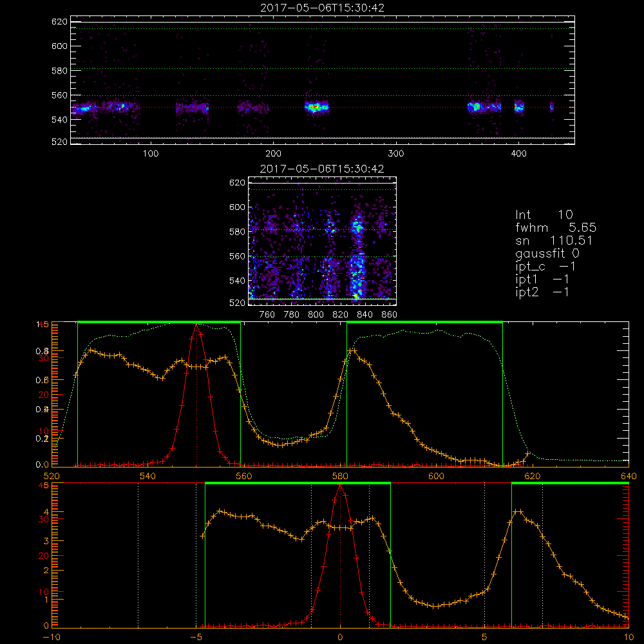Click the '600' y-axis label of zoomed panel
This screenshot has height=644, width=644.
coord(237,207)
